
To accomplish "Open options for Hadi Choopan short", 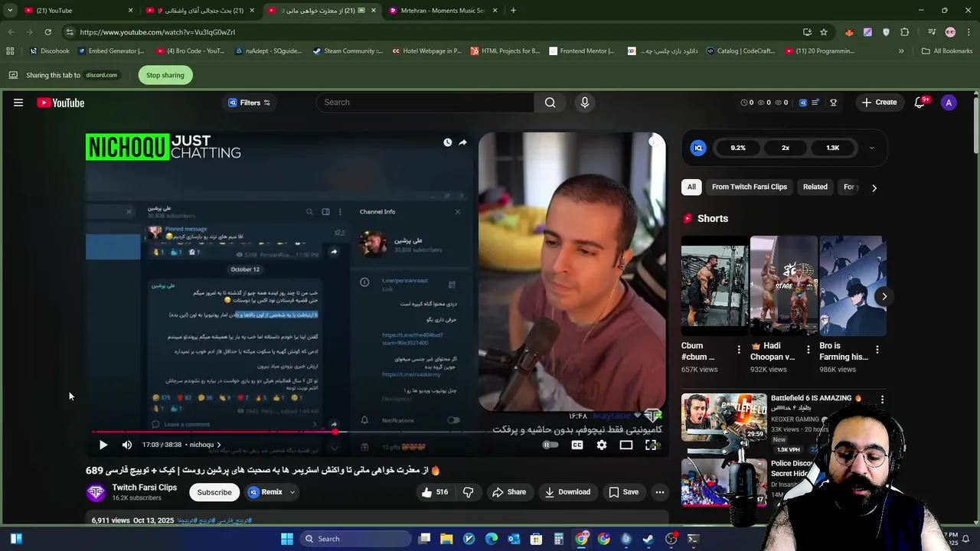I will tap(808, 350).
